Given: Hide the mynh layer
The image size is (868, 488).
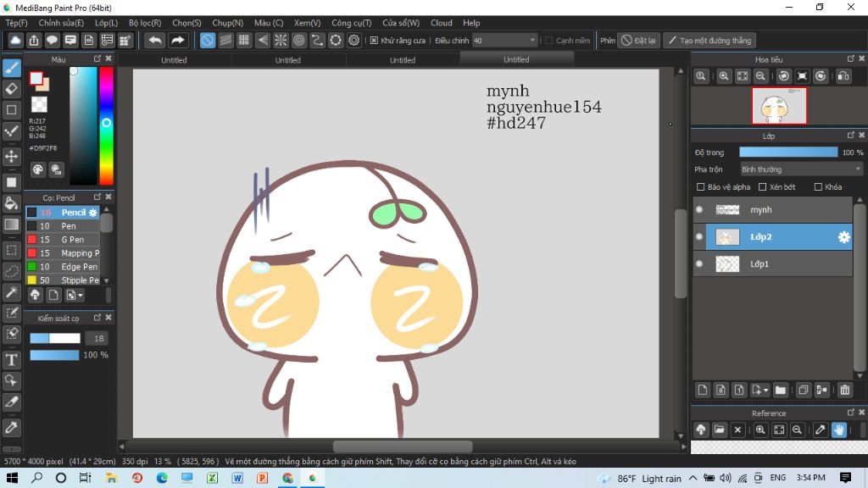Looking at the screenshot, I should tap(699, 210).
